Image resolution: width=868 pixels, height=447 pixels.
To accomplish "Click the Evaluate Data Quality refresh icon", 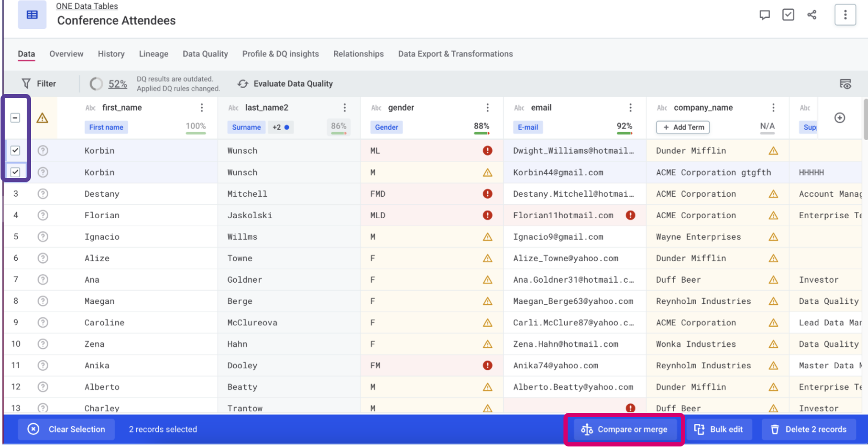I will click(x=243, y=84).
